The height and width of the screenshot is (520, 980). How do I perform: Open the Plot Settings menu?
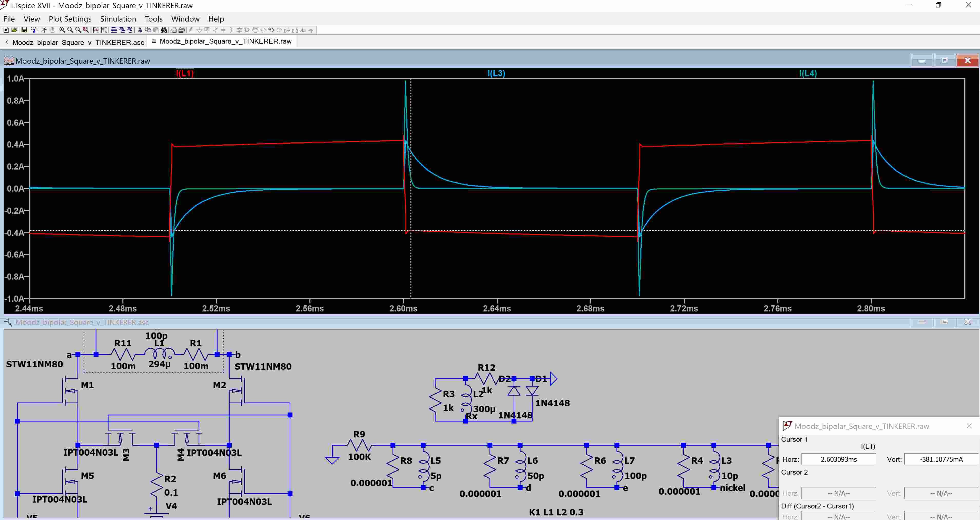pyautogui.click(x=70, y=19)
